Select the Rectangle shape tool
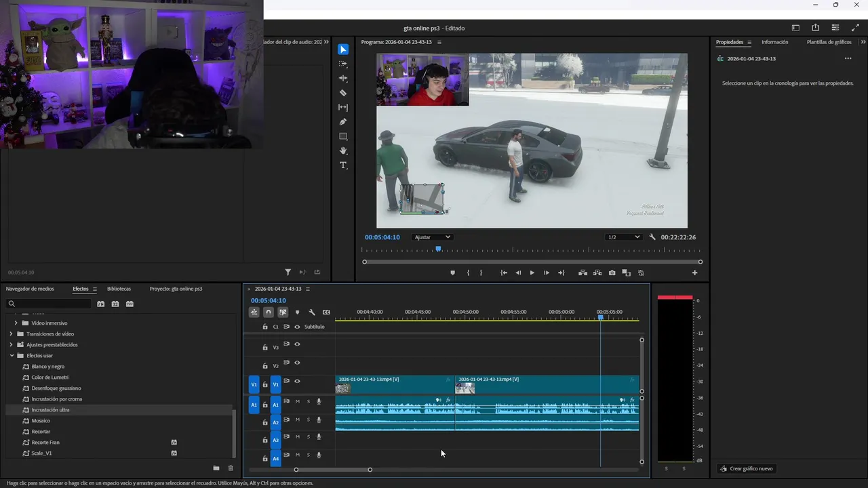The height and width of the screenshot is (488, 868). coord(343,136)
